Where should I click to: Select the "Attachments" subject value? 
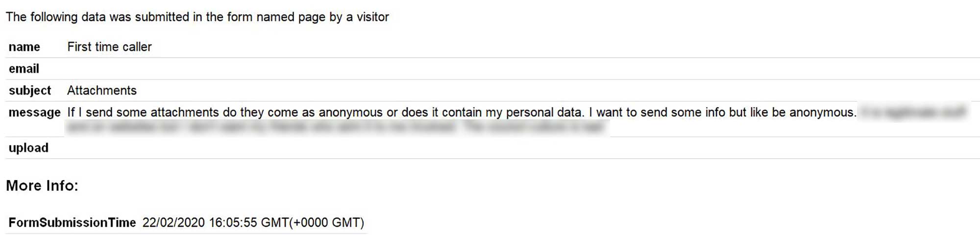coord(102,91)
